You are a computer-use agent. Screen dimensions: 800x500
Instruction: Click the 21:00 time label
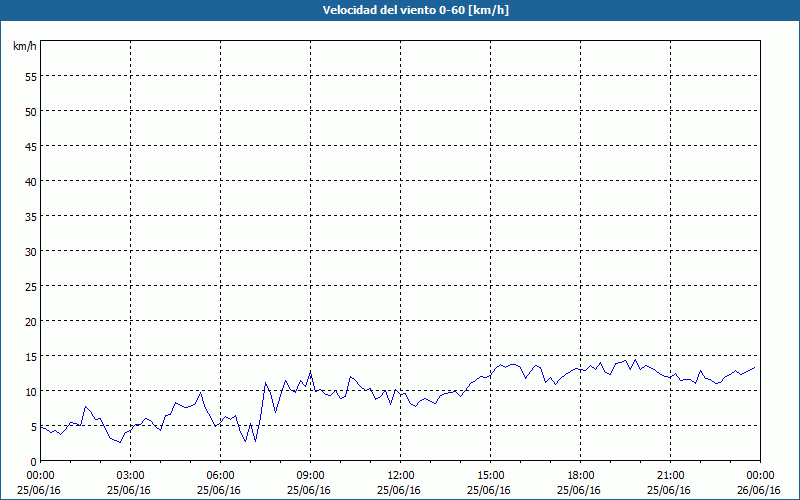(x=670, y=475)
